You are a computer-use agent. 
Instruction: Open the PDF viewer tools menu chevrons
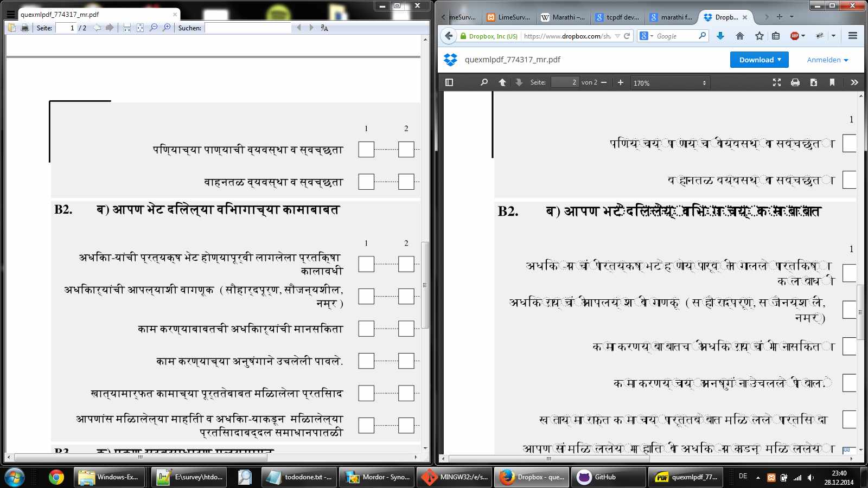854,82
